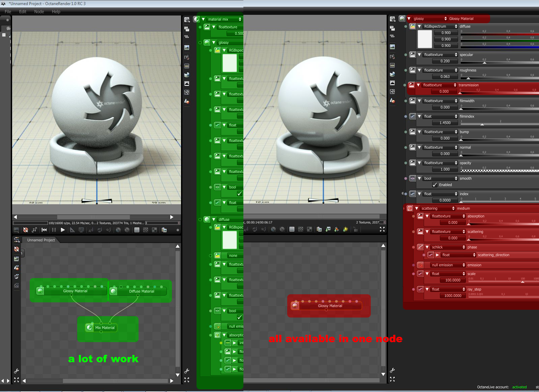The image size is (539, 392).
Task: Toggle bool checkbox under left glossy section
Action: tap(240, 193)
